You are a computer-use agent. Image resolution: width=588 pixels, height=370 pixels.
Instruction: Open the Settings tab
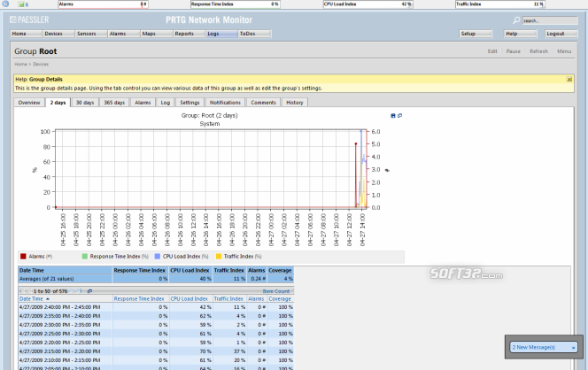click(x=190, y=103)
